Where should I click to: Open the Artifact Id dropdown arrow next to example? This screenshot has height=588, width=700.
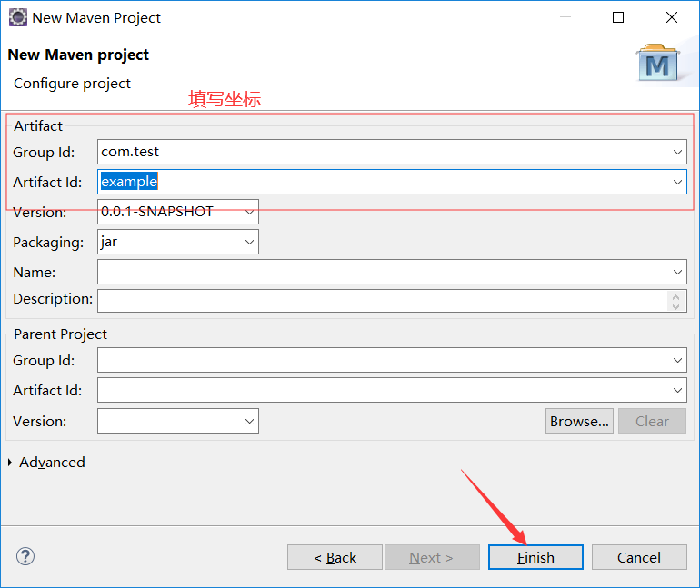[677, 182]
